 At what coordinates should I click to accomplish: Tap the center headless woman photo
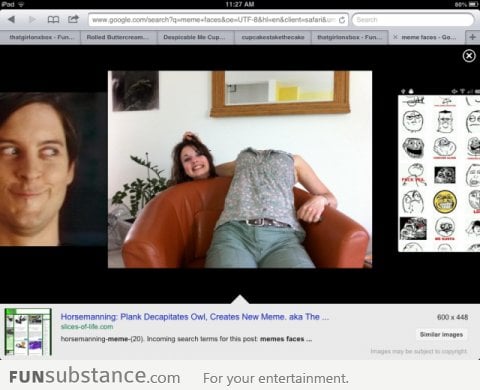[x=240, y=169]
